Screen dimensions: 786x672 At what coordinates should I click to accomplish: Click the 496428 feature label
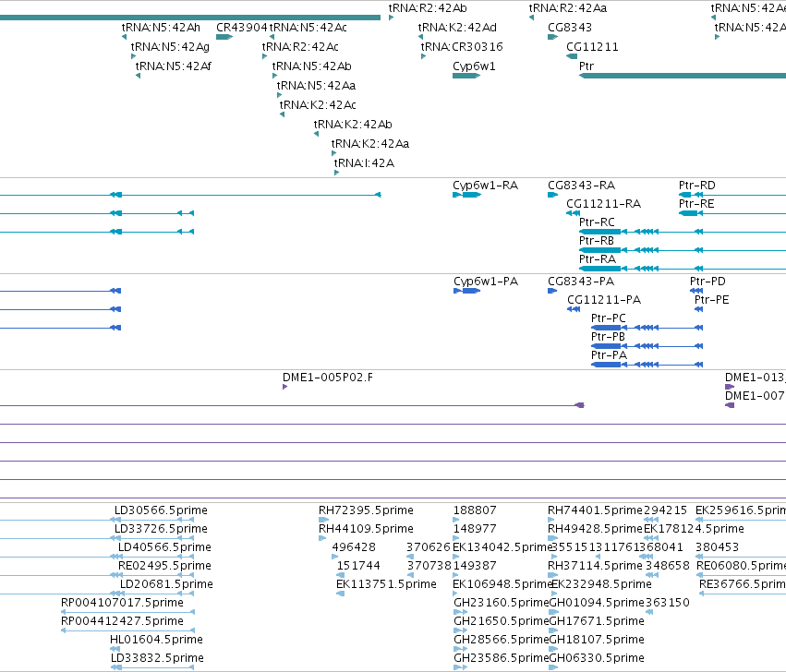(354, 547)
